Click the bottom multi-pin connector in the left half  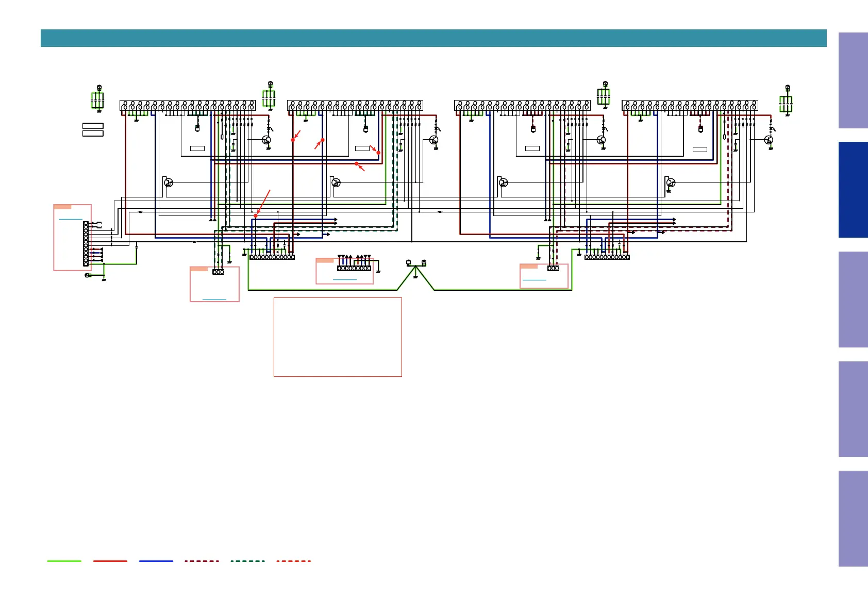click(272, 257)
